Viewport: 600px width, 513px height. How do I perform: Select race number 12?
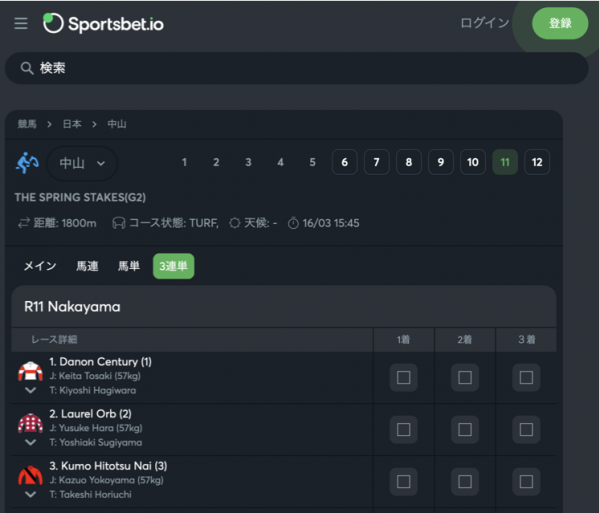tap(537, 162)
